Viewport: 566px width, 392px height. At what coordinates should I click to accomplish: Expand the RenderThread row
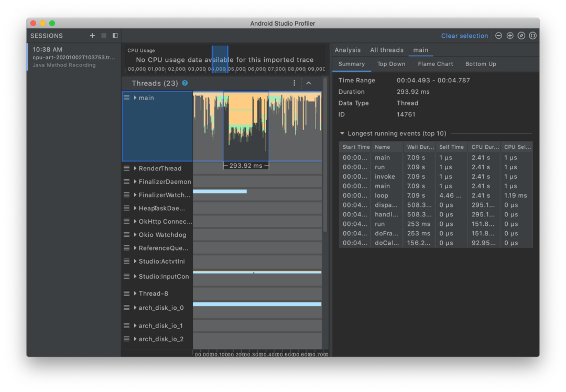(135, 169)
